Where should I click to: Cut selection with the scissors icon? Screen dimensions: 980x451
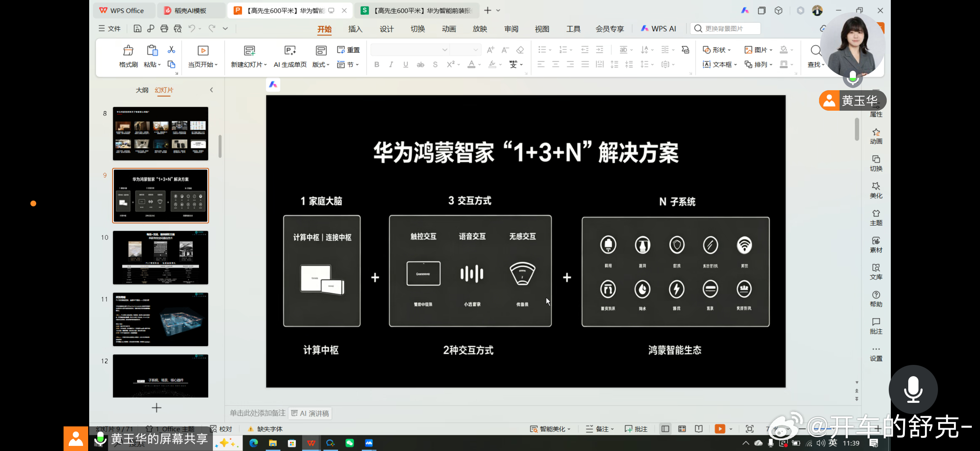(171, 50)
